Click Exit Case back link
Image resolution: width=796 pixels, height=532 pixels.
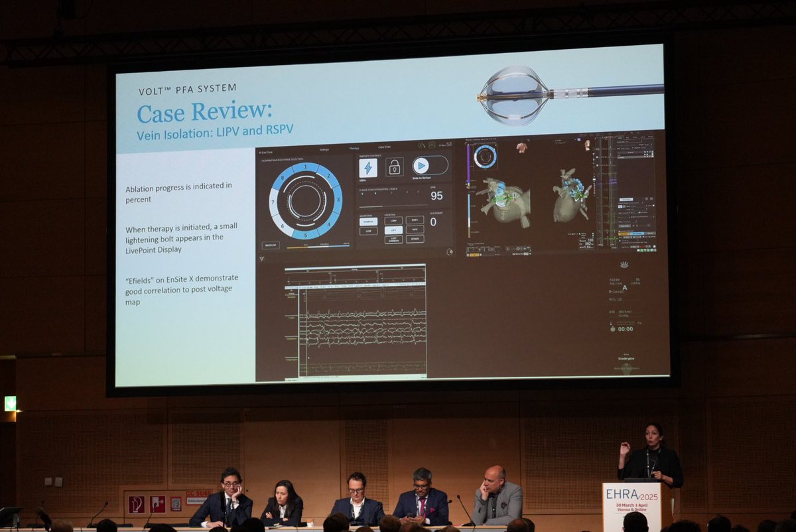[266, 153]
